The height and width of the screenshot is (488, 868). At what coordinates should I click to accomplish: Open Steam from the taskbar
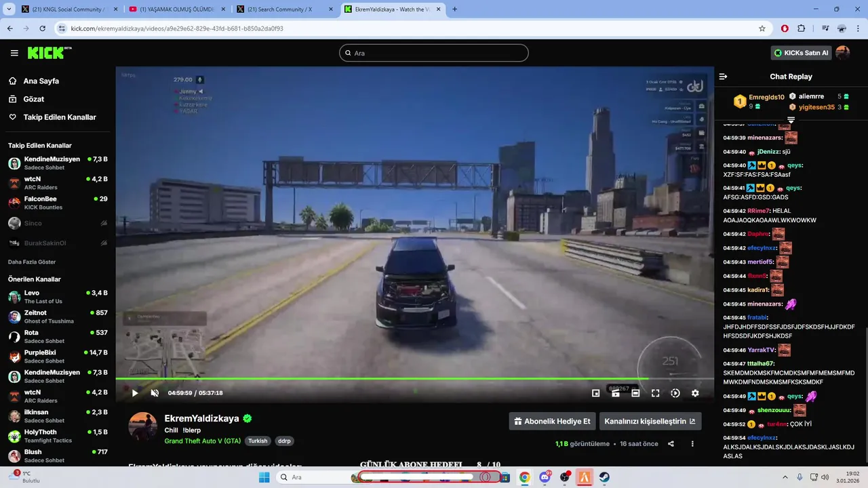pyautogui.click(x=604, y=477)
